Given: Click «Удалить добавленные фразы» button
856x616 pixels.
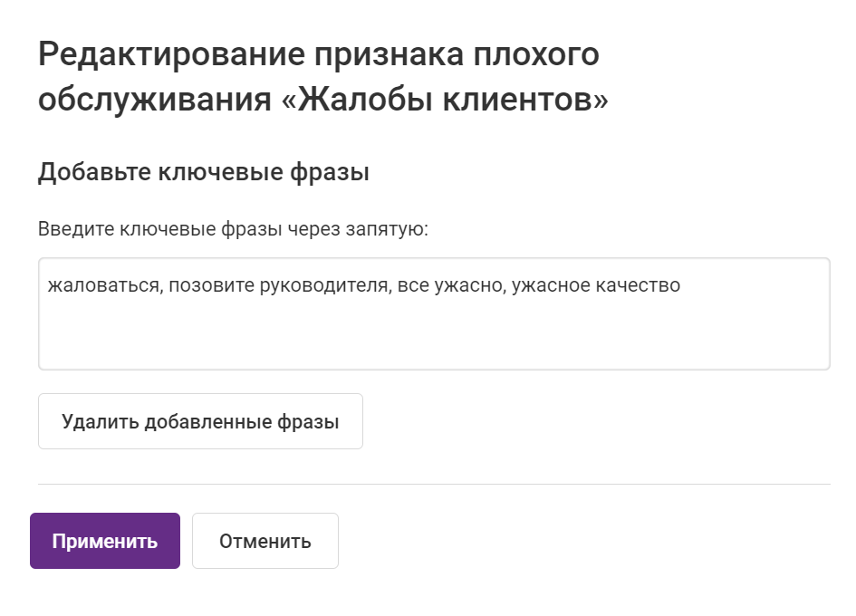Looking at the screenshot, I should pyautogui.click(x=200, y=421).
